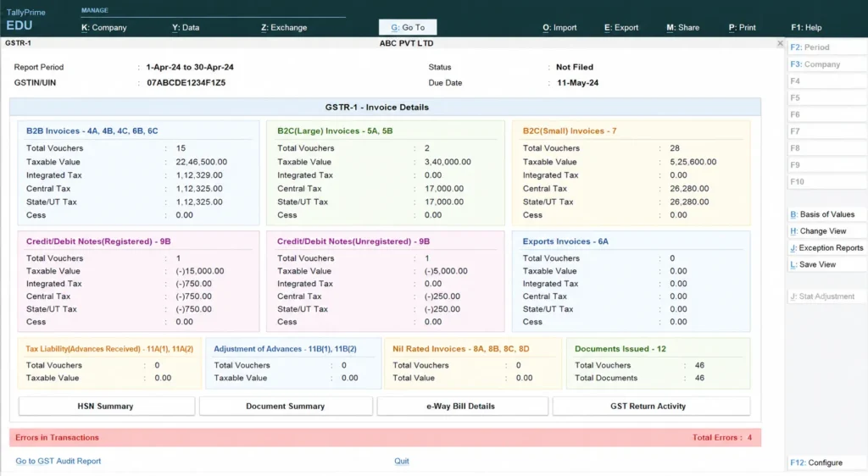Open the Exchange menu
The width and height of the screenshot is (868, 476).
pyautogui.click(x=284, y=28)
